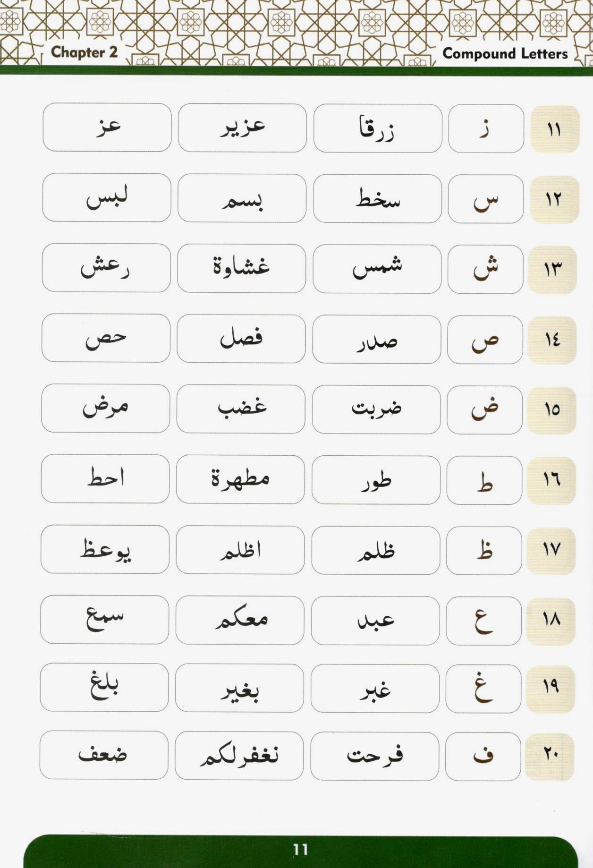Select the word بلغ card
Image resolution: width=593 pixels, height=868 pixels.
pos(104,687)
